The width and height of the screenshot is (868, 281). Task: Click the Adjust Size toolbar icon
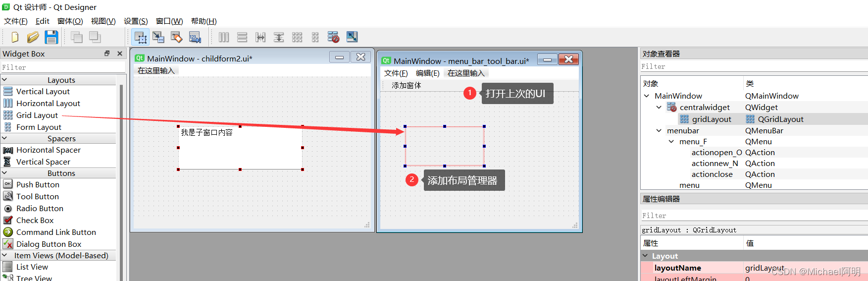tap(352, 37)
